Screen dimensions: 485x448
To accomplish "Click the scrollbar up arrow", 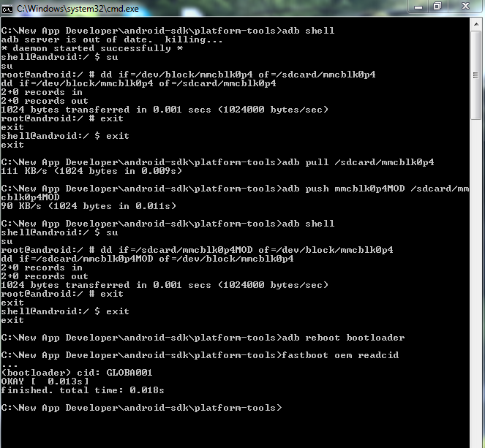I will click(x=476, y=24).
